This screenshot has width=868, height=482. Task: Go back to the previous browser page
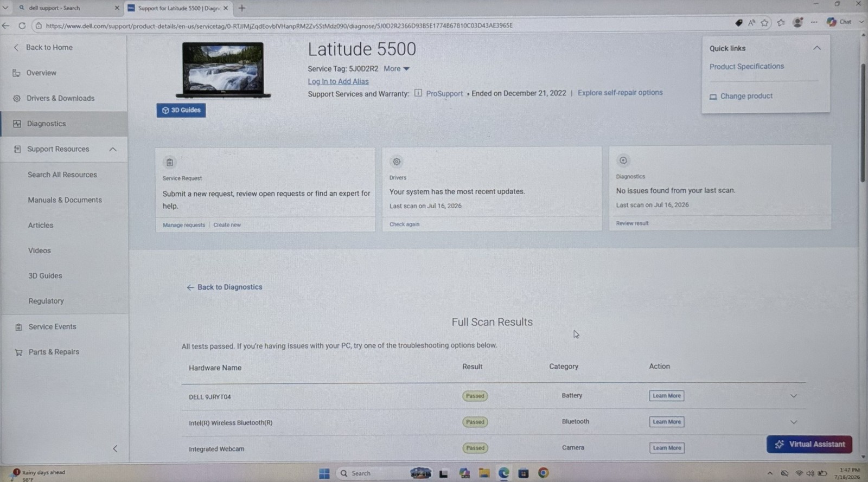[6, 25]
